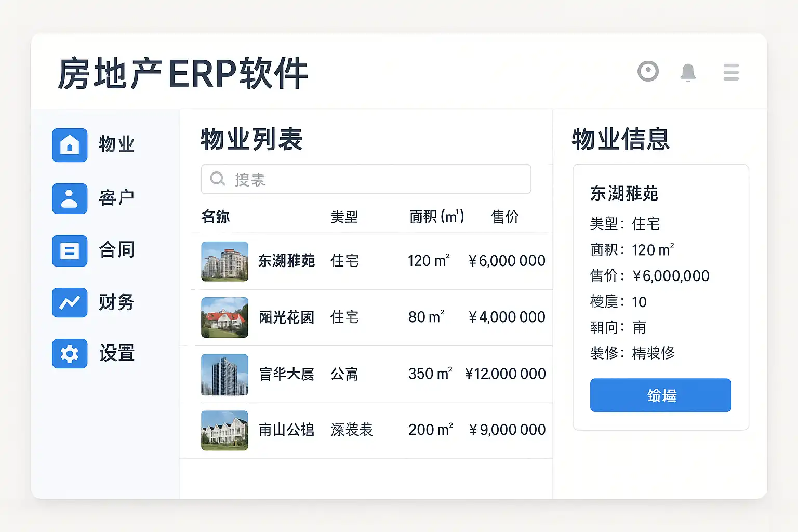Select the property name in the ¥9,000 000 row
This screenshot has height=532, width=798.
pos(286,430)
